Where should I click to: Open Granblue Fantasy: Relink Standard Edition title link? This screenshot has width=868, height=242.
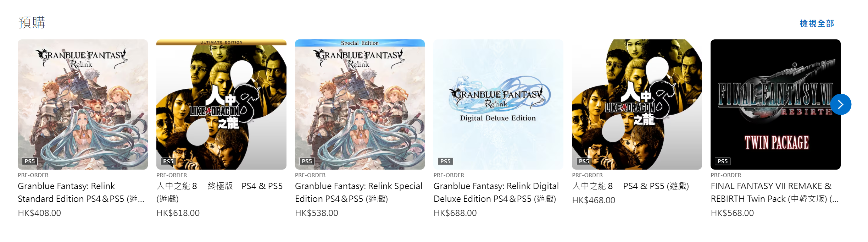click(81, 192)
